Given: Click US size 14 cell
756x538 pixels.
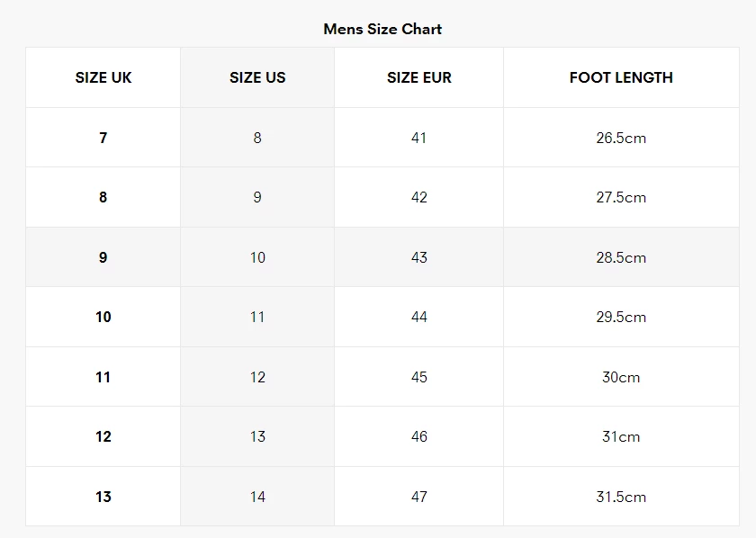Looking at the screenshot, I should [257, 497].
